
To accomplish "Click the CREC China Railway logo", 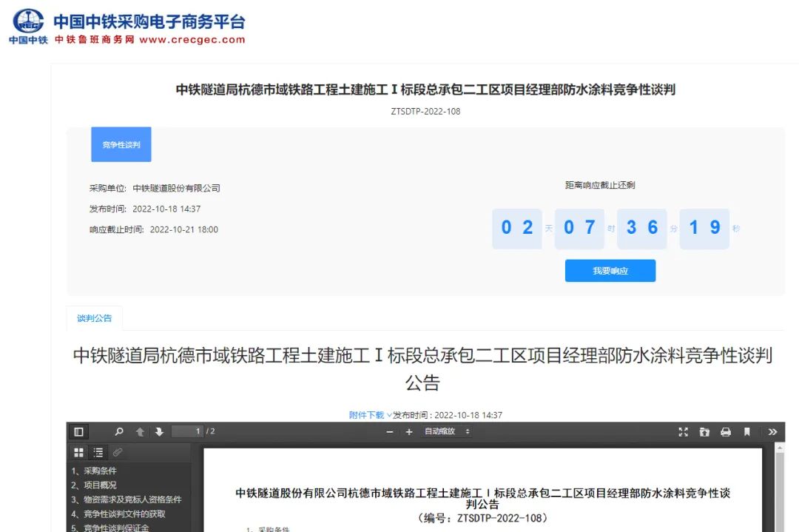I will tap(28, 26).
